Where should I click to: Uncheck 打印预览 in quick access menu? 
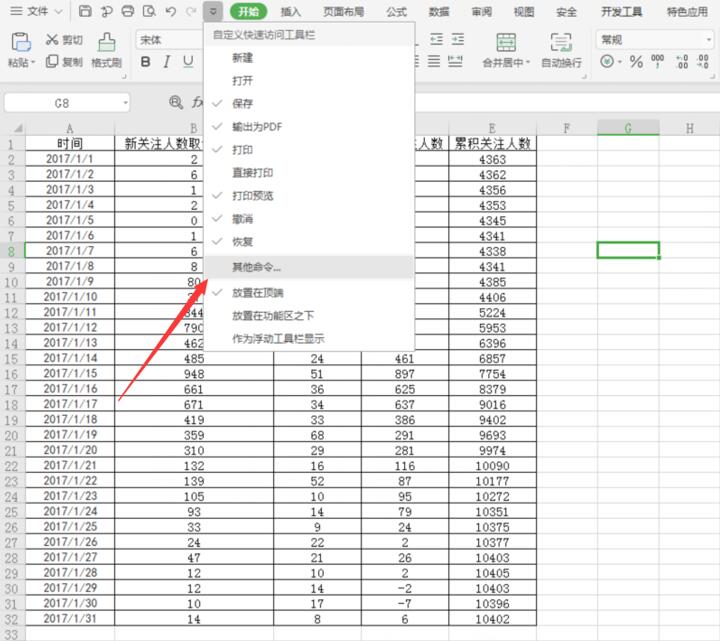coord(309,196)
